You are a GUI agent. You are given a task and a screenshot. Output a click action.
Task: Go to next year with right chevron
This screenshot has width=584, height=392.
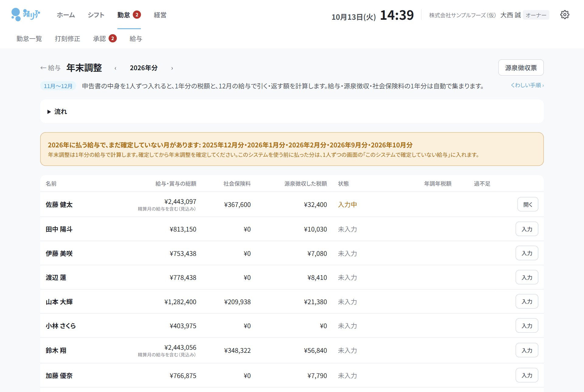pos(172,68)
